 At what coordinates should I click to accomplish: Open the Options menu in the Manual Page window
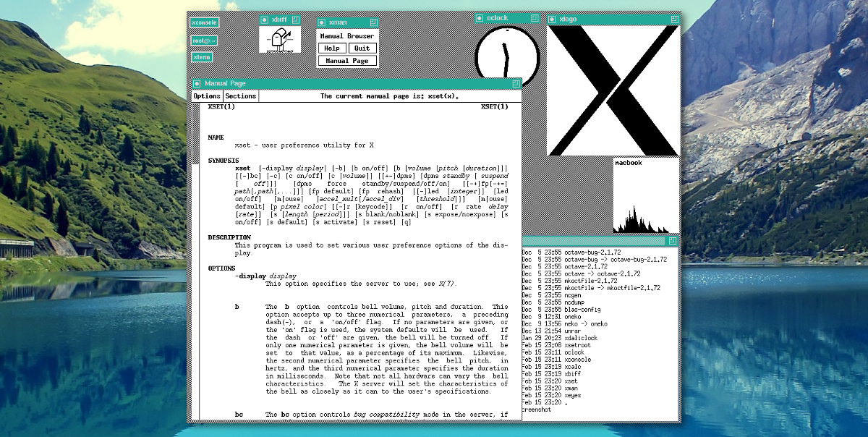point(207,96)
